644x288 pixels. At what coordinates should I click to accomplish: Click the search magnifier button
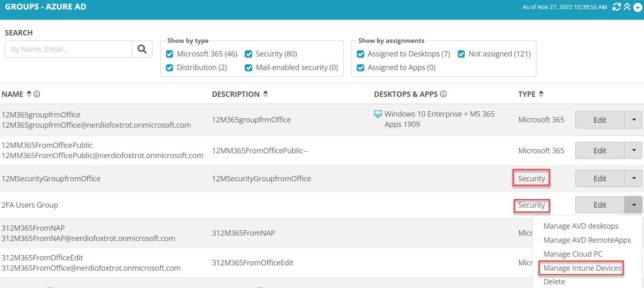142,49
